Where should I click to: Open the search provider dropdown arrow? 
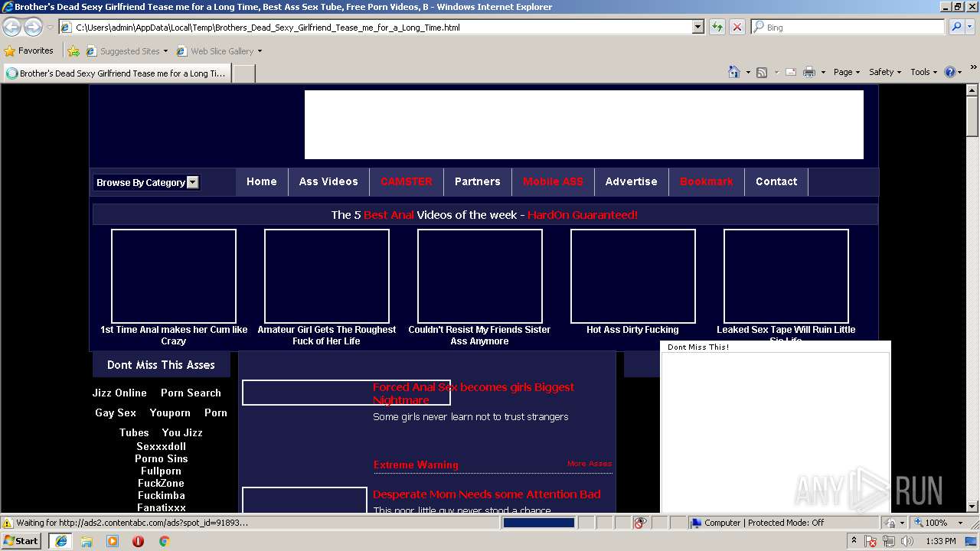point(970,27)
